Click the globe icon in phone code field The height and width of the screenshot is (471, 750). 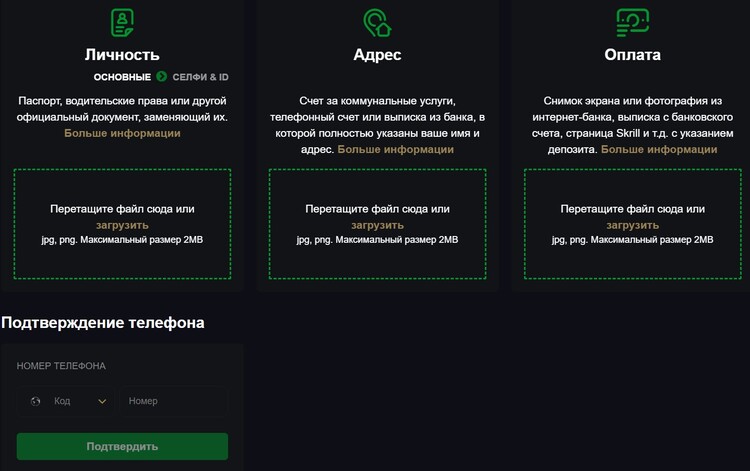[35, 401]
